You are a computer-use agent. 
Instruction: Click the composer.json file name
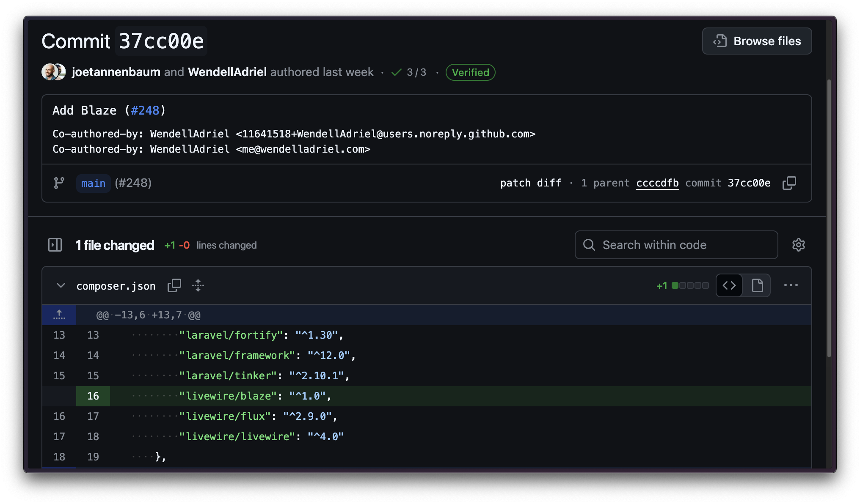(x=116, y=286)
